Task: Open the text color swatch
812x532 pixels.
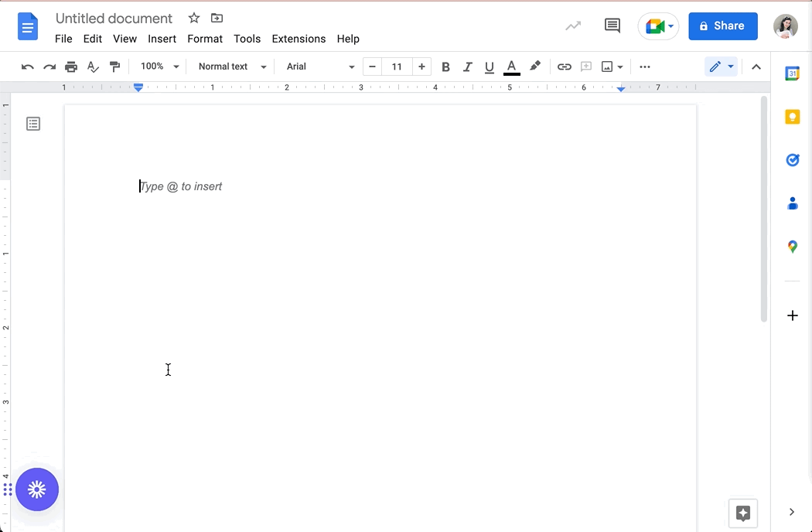Action: click(x=511, y=66)
